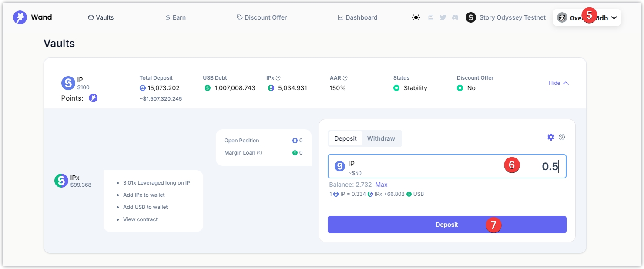This screenshot has width=644, height=269.
Task: Click the IP amount input field
Action: tap(435, 166)
